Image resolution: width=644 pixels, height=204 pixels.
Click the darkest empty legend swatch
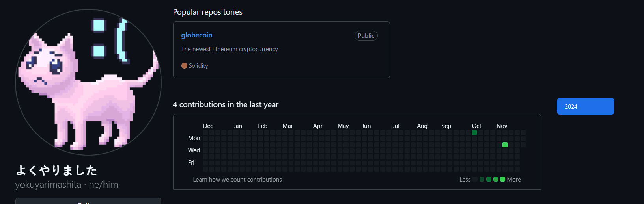click(x=475, y=180)
